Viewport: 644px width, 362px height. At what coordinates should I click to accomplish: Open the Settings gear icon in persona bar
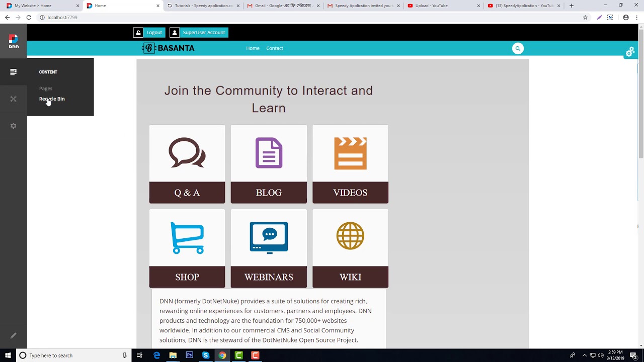pyautogui.click(x=14, y=126)
